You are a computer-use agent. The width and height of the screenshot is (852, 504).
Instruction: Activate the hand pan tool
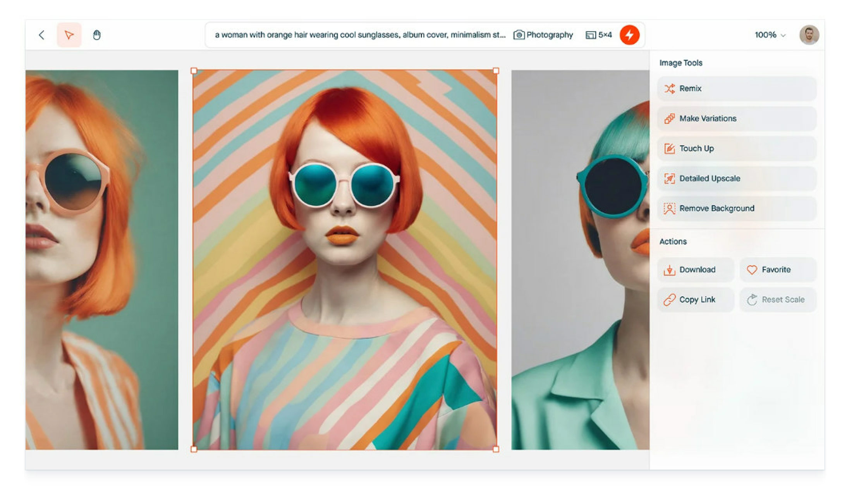pos(97,35)
